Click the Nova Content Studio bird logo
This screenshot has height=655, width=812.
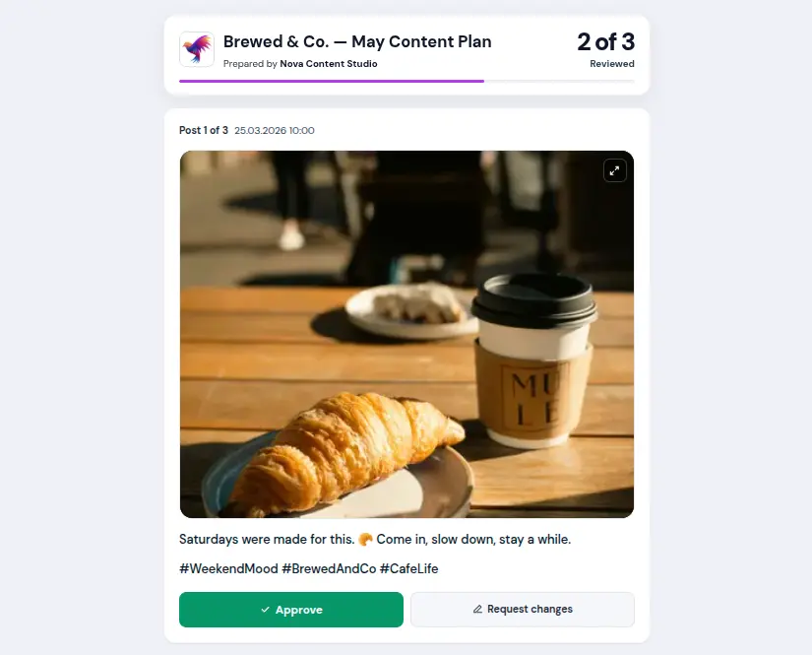point(197,49)
